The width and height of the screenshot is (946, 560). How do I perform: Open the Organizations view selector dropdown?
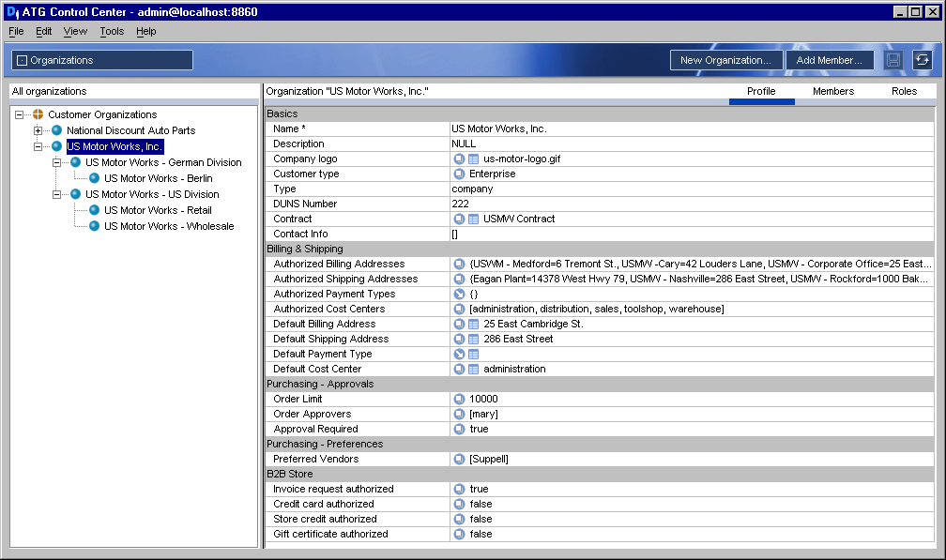[102, 60]
